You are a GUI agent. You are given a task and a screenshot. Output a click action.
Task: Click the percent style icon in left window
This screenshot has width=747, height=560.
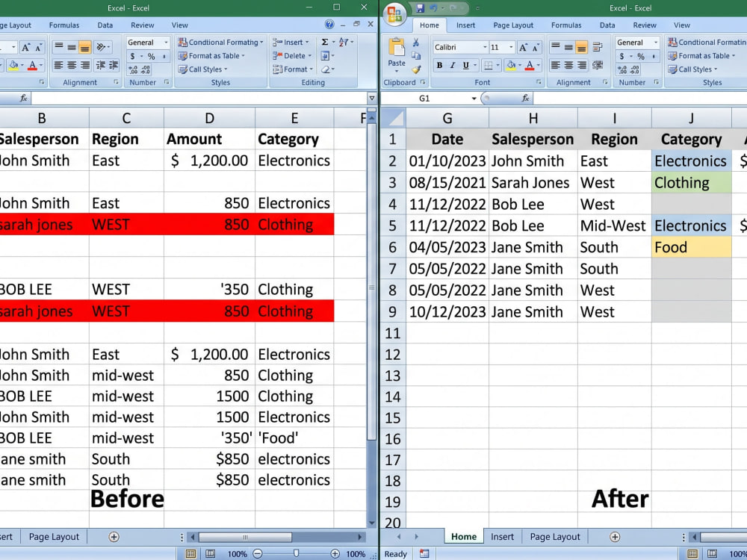coord(151,56)
